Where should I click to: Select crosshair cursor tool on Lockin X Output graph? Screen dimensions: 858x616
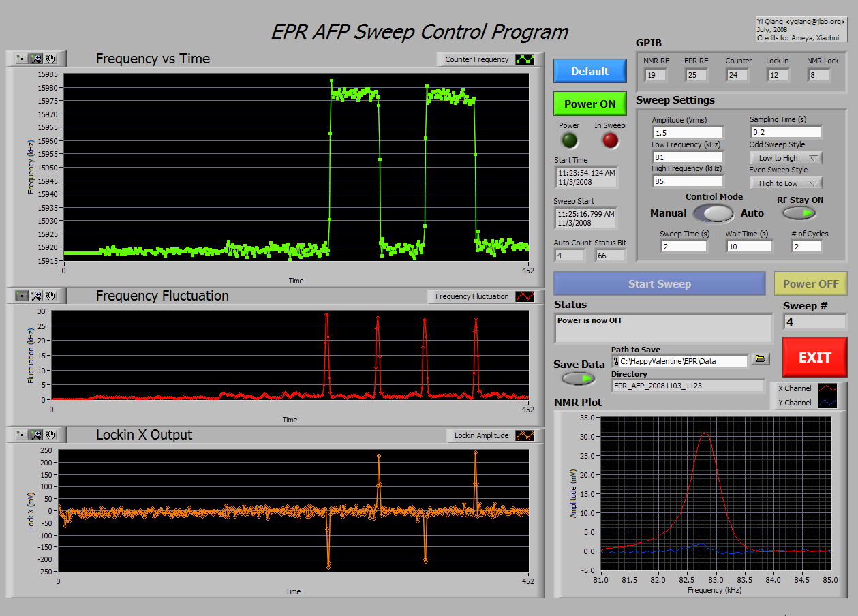tap(22, 435)
